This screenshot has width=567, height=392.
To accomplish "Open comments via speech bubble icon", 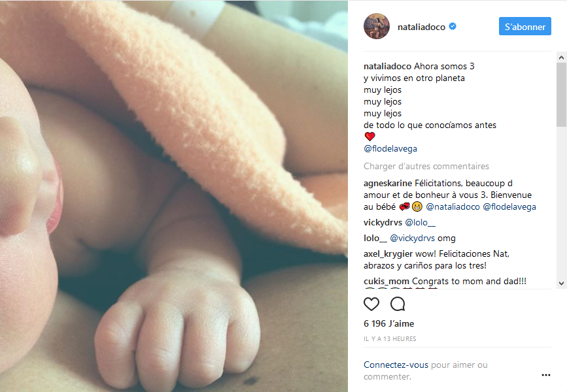I will click(x=398, y=304).
